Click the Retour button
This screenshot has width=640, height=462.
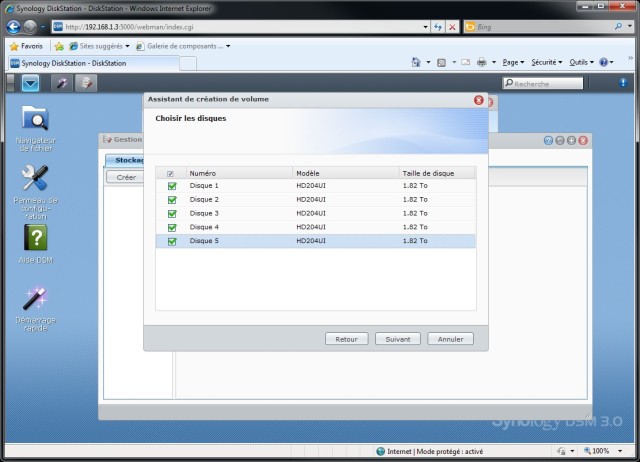click(347, 339)
